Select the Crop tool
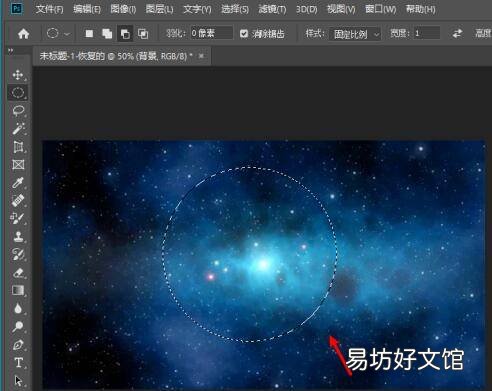 (x=18, y=146)
